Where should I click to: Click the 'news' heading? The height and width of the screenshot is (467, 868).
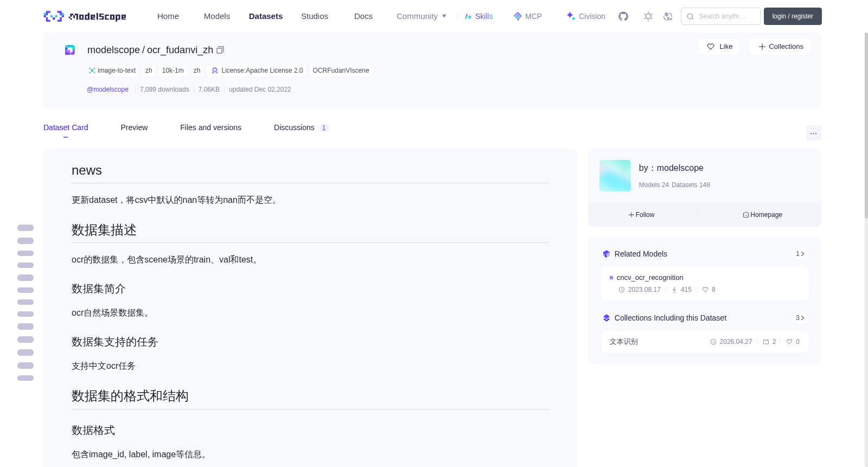point(87,170)
